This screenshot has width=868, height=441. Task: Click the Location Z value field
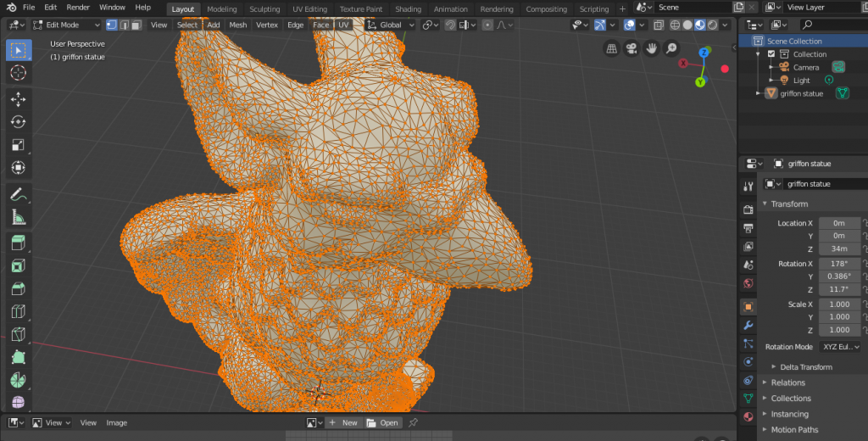point(839,248)
